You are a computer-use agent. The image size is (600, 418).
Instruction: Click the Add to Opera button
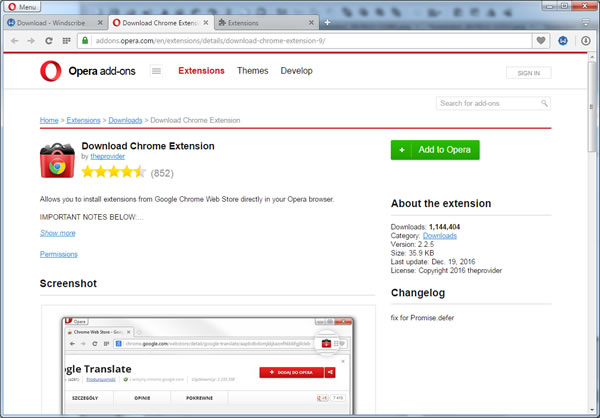pos(435,150)
